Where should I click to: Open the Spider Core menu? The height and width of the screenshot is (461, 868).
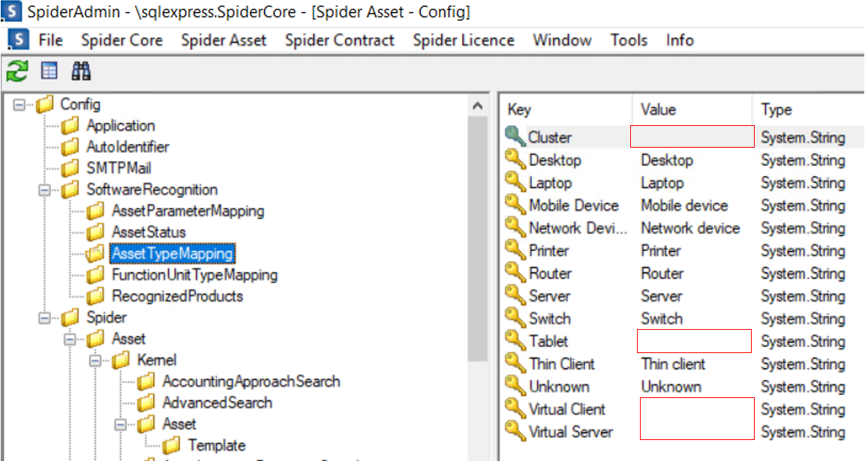tap(122, 40)
